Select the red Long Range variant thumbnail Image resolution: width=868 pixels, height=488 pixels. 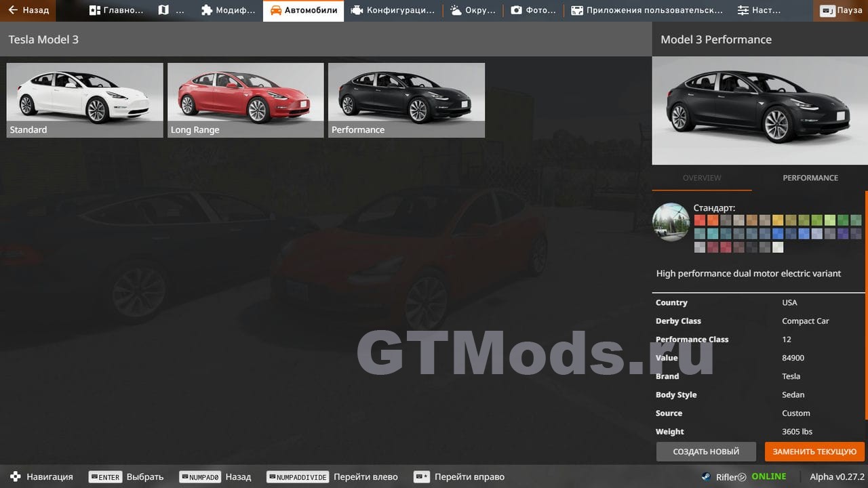245,100
